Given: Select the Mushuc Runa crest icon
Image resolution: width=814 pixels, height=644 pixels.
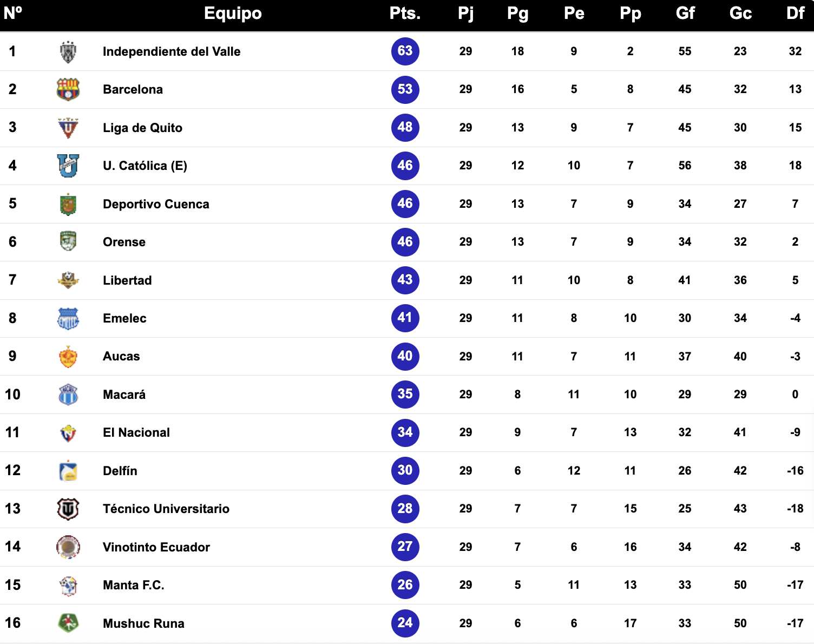Looking at the screenshot, I should (68, 623).
